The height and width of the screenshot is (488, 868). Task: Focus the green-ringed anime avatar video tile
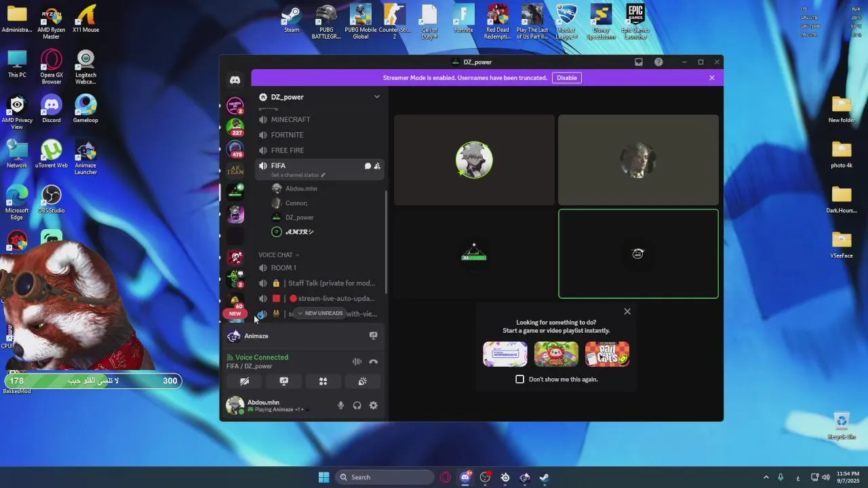[x=474, y=160]
